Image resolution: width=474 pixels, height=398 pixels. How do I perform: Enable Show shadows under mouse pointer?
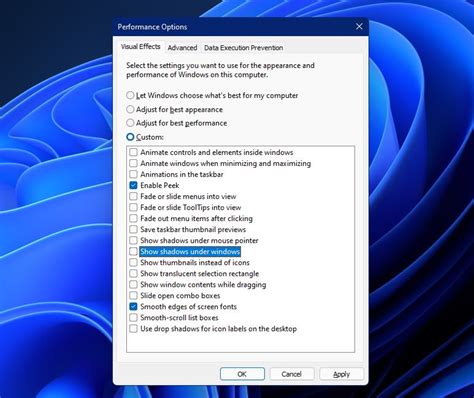tap(133, 240)
